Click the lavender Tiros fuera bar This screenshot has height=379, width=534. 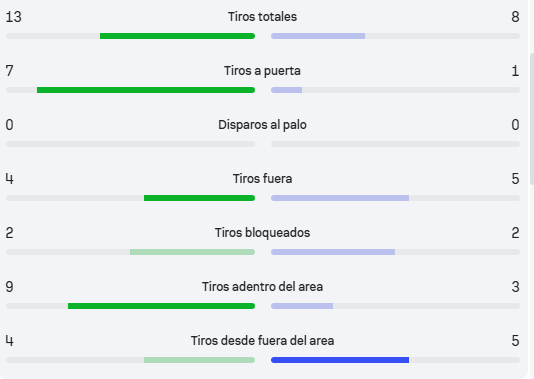coord(340,198)
